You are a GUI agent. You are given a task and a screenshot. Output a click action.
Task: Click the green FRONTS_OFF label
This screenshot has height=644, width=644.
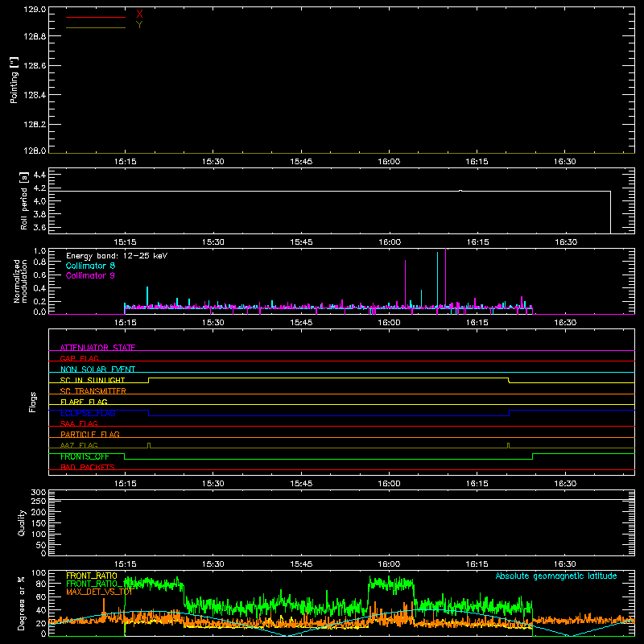[x=85, y=456]
